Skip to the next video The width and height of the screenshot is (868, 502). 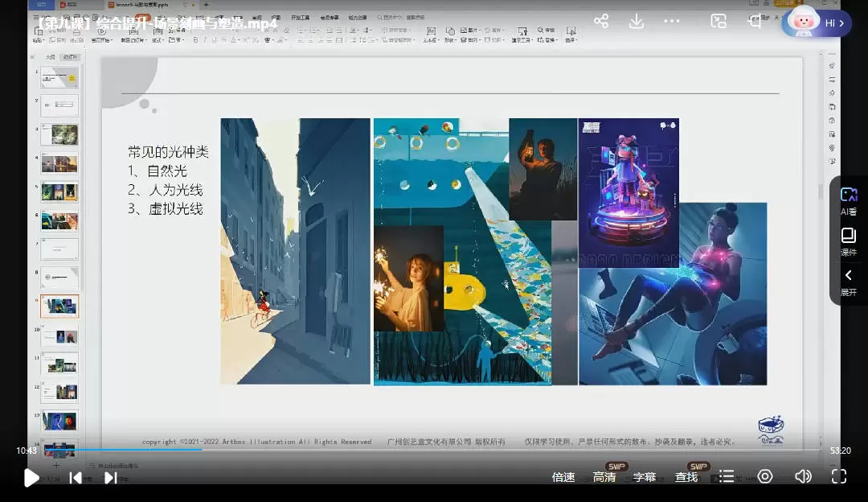click(110, 478)
